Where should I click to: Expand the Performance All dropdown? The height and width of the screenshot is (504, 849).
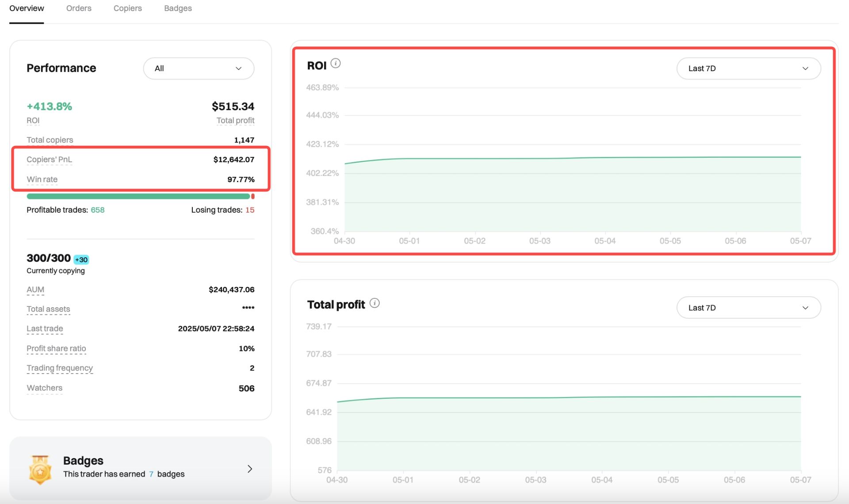(x=199, y=69)
